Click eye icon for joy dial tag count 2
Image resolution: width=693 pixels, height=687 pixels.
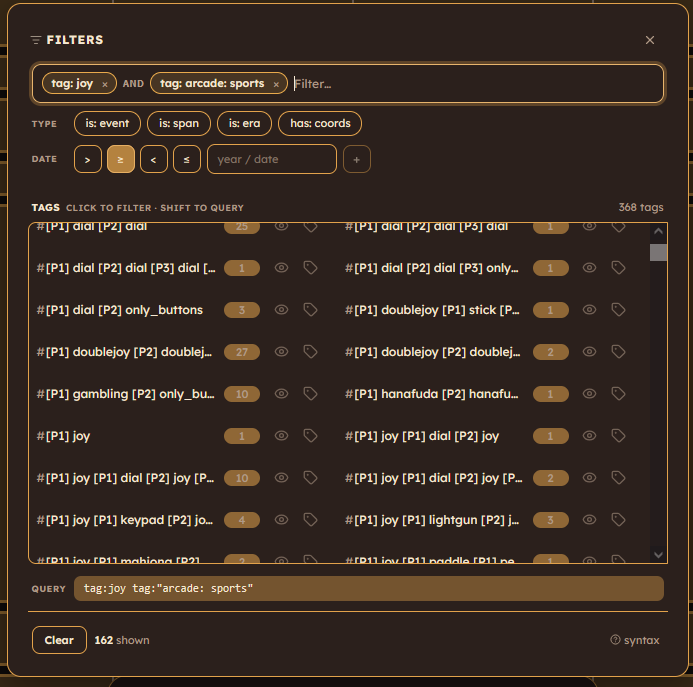coord(590,477)
